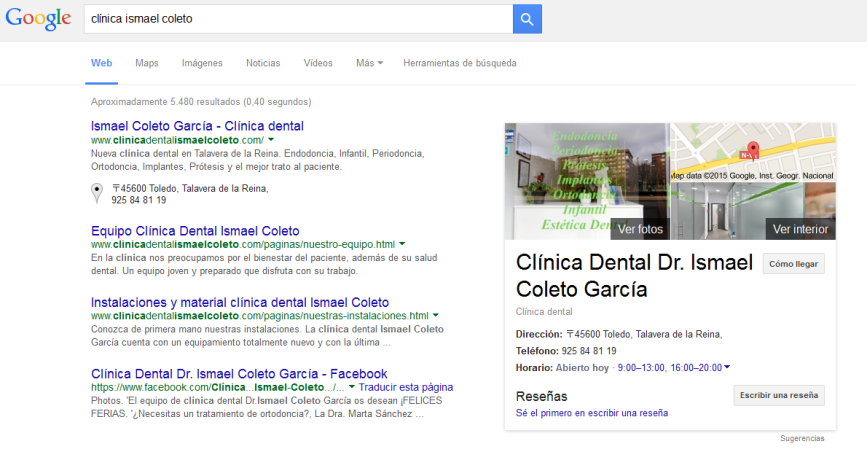Click Sé el primero en escribir una reseña

592,413
